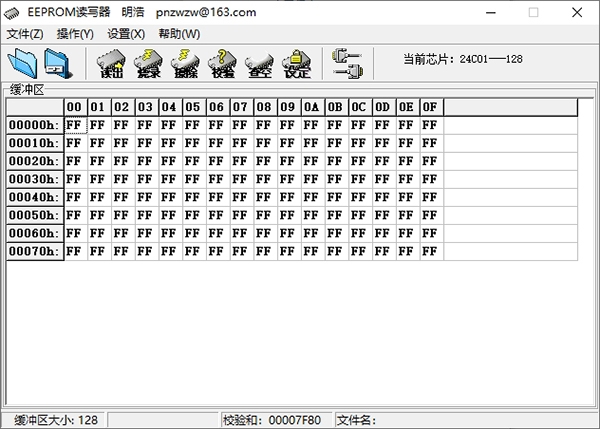This screenshot has width=600, height=429.
Task: Select the row header 00060h:
Action: [x=35, y=233]
